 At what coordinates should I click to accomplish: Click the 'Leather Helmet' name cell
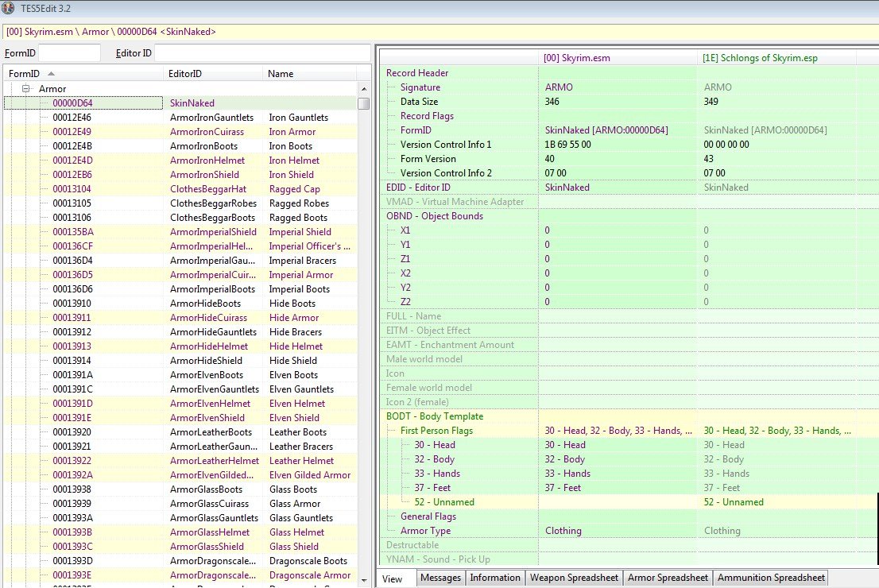click(x=301, y=461)
